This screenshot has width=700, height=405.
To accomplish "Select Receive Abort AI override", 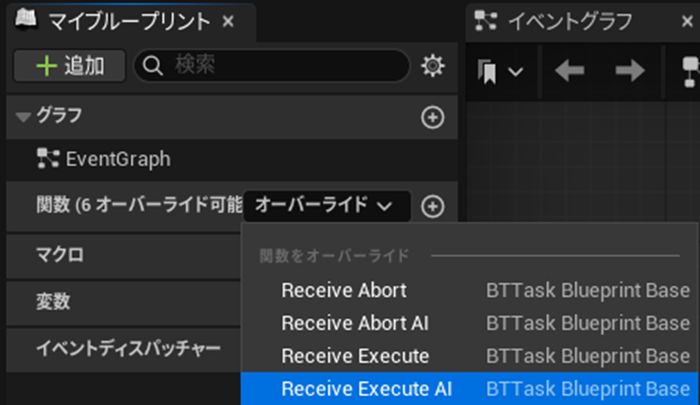I will coord(355,323).
